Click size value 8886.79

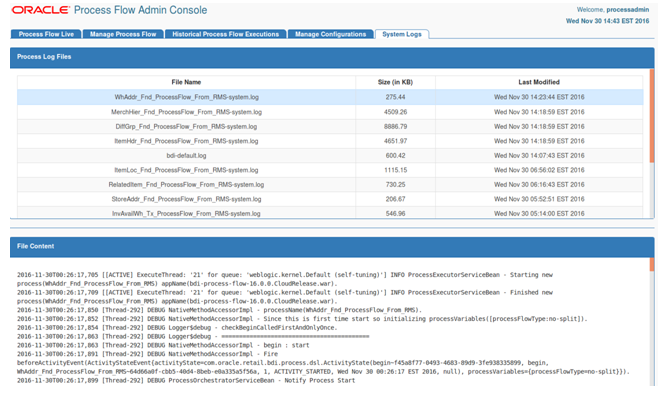395,126
